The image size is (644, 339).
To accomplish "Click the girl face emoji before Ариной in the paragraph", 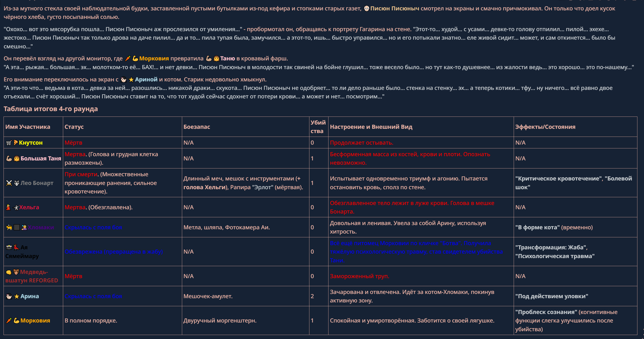I will (123, 79).
